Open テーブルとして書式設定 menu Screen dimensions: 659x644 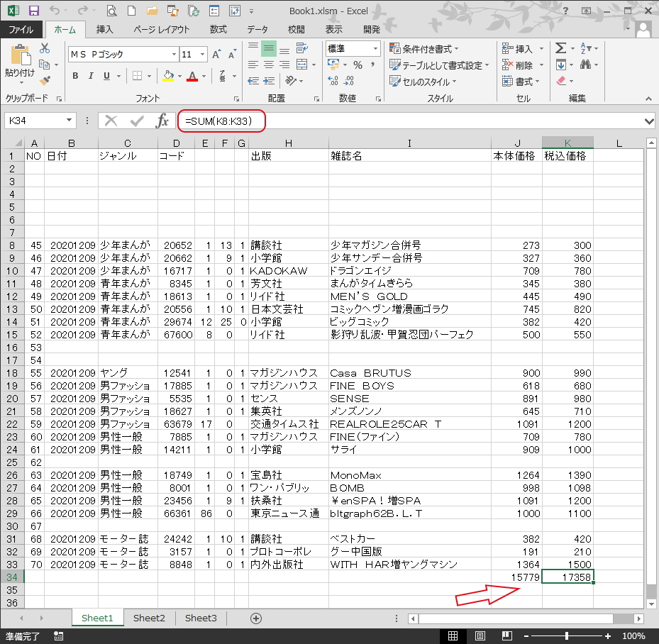[439, 65]
